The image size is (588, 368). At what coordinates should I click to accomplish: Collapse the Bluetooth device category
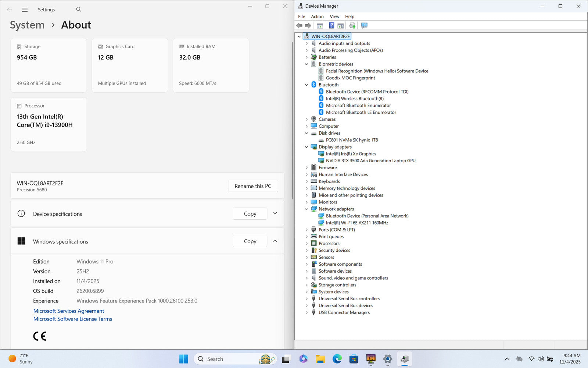point(306,85)
